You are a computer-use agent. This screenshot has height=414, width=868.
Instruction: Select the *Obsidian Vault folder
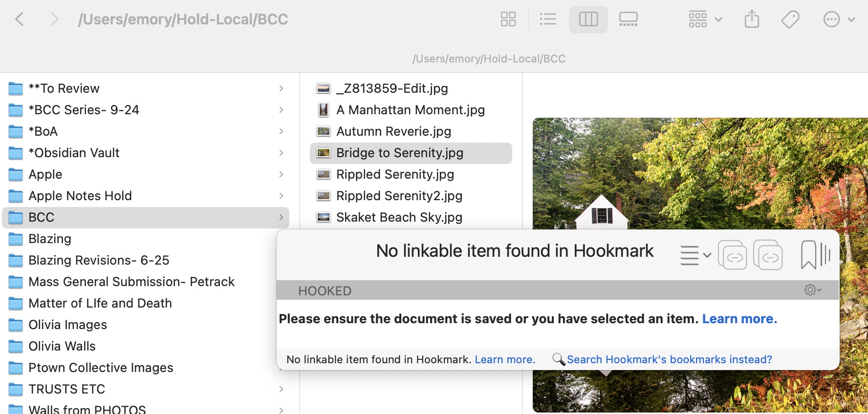(x=146, y=153)
